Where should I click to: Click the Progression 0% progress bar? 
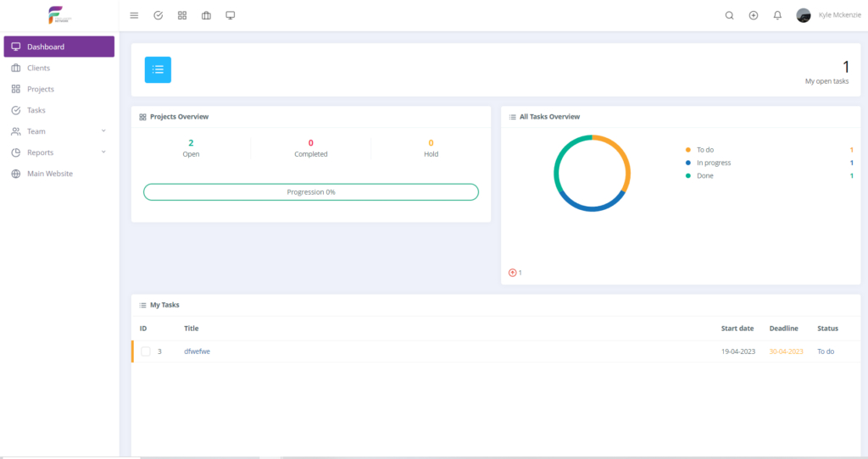click(311, 192)
